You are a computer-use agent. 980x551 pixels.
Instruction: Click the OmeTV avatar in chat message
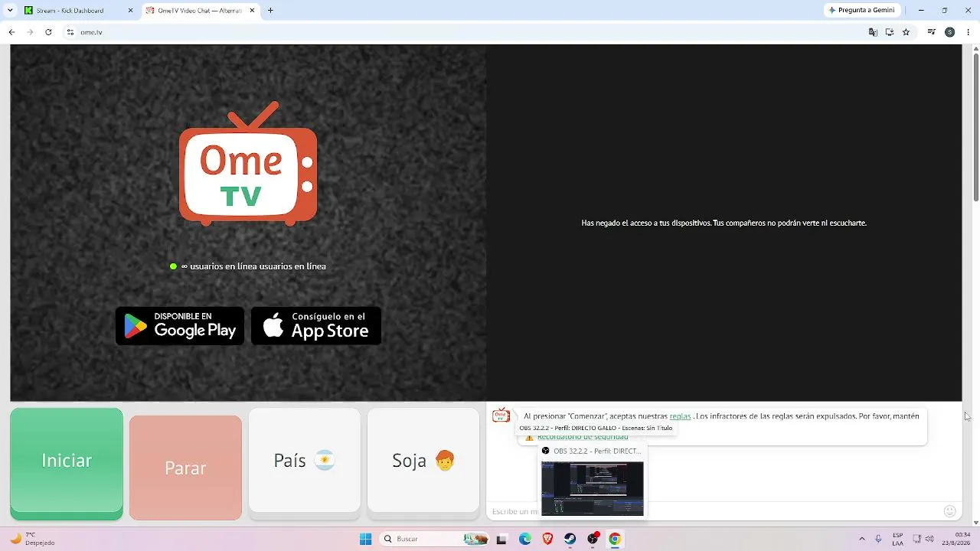pyautogui.click(x=501, y=416)
